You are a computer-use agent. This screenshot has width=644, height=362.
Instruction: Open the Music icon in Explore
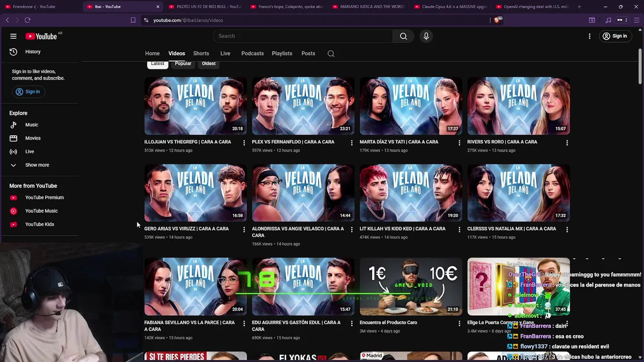click(14, 125)
